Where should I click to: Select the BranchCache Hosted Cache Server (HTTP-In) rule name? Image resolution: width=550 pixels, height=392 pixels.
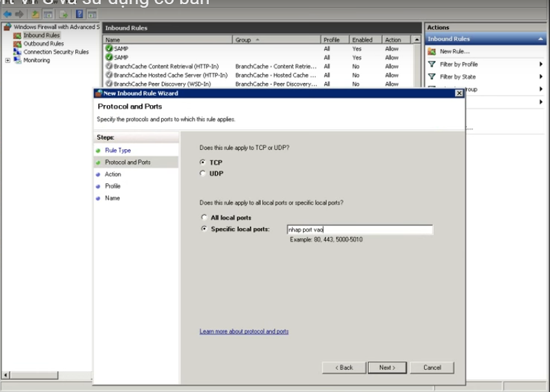[171, 75]
